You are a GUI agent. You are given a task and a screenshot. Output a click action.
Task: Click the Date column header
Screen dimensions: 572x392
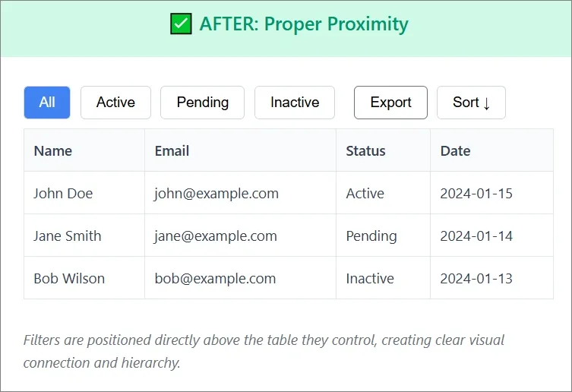(x=455, y=151)
